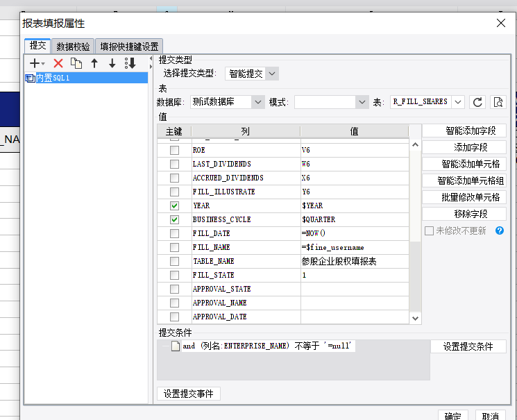The height and width of the screenshot is (420, 517).
Task: Move selected item down with down arrow
Action: (112, 63)
